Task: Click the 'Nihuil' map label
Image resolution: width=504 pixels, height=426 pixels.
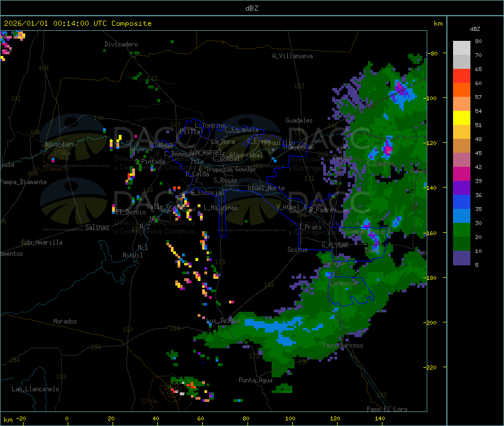Action: (x=133, y=255)
